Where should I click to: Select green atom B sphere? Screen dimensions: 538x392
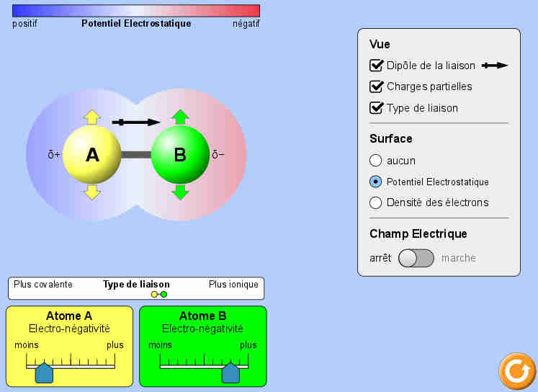tap(180, 155)
